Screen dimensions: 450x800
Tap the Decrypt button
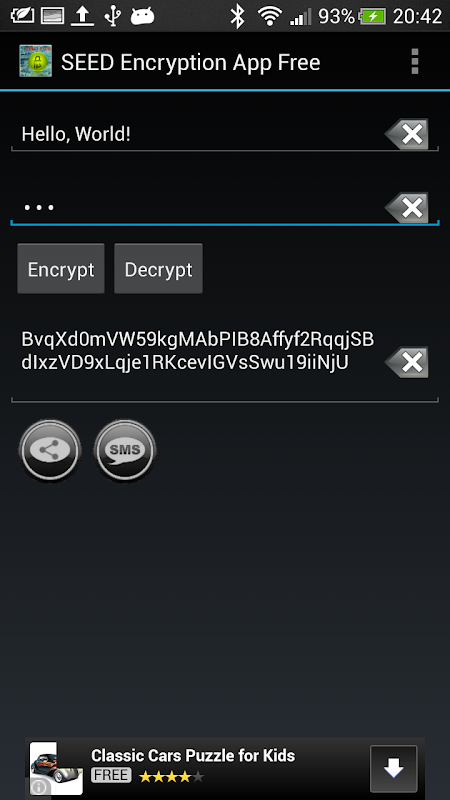click(158, 268)
